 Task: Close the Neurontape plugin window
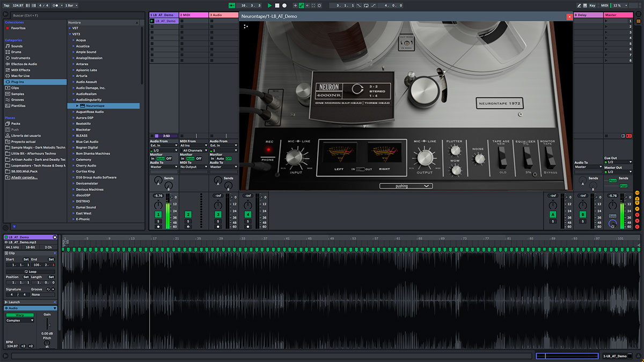(569, 17)
